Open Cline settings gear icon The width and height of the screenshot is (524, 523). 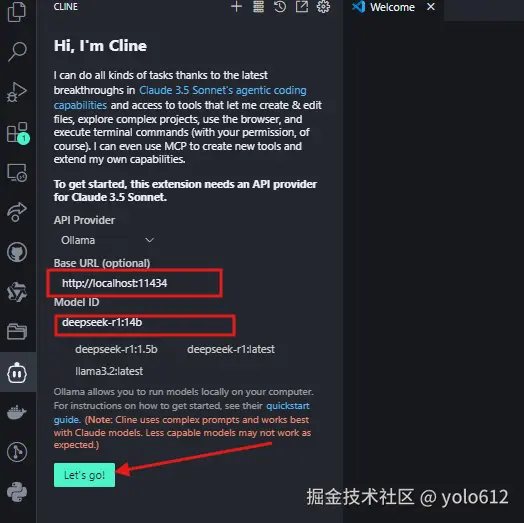pyautogui.click(x=323, y=6)
